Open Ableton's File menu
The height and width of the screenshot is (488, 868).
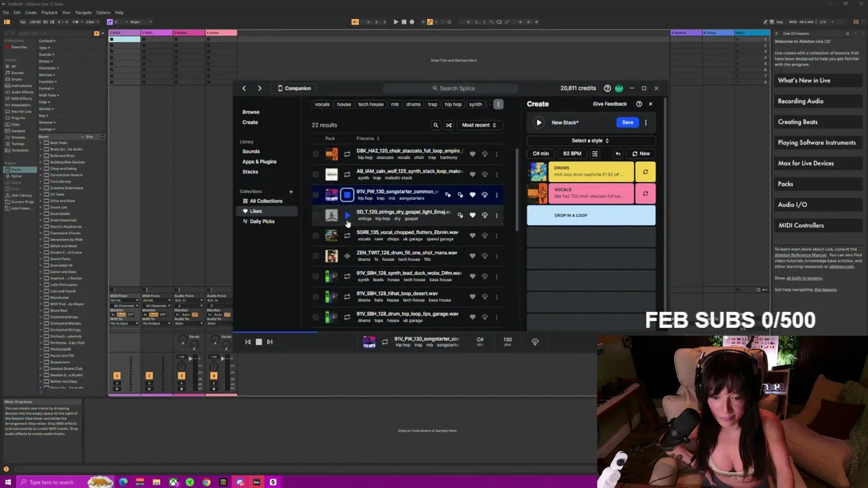(x=6, y=12)
